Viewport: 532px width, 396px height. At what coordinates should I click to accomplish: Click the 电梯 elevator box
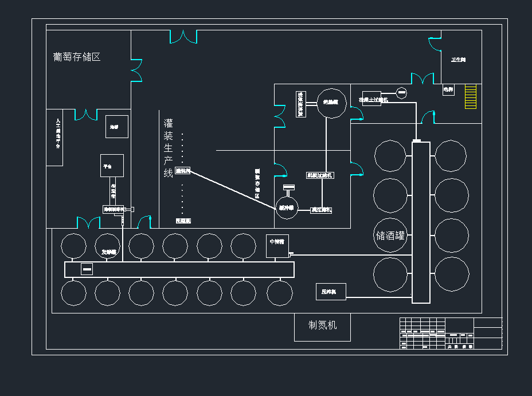click(x=448, y=89)
